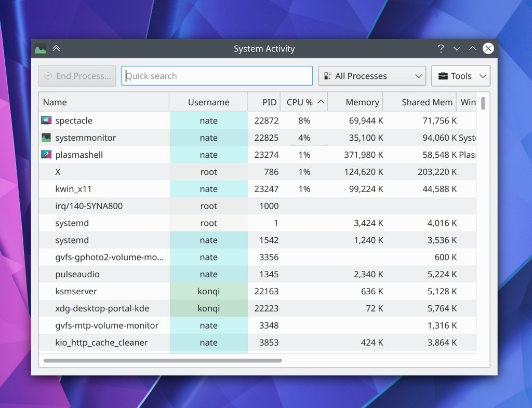Viewport: 532px width, 408px height.
Task: Click the horizontal scrollbar at the bottom
Action: click(163, 360)
